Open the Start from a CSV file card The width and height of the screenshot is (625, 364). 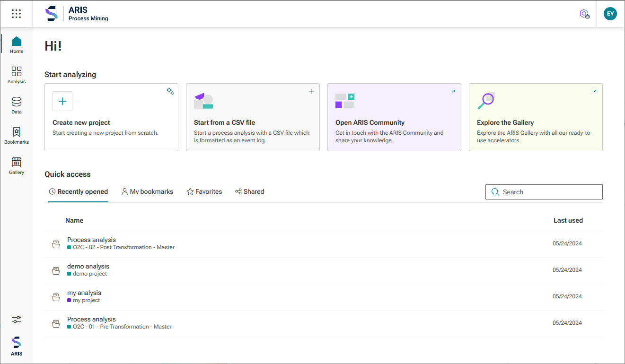[x=253, y=117]
